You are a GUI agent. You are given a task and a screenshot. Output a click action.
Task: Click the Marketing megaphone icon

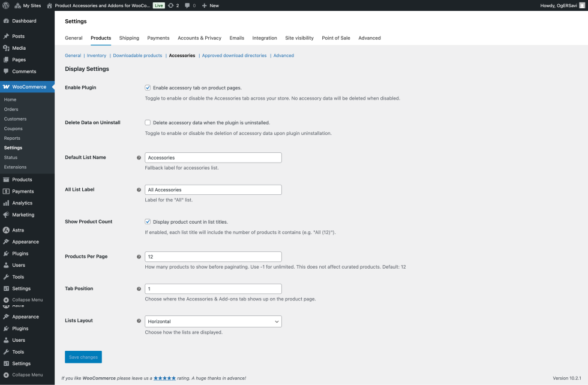tap(6, 215)
